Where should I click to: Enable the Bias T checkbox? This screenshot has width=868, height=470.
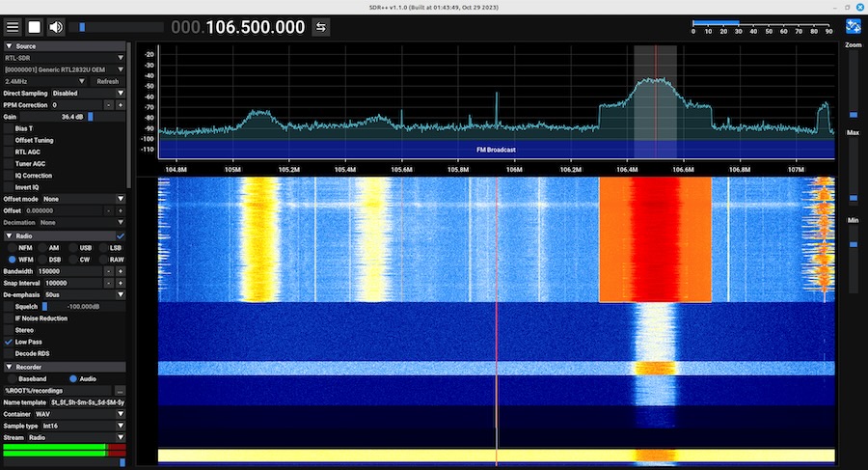click(x=9, y=128)
